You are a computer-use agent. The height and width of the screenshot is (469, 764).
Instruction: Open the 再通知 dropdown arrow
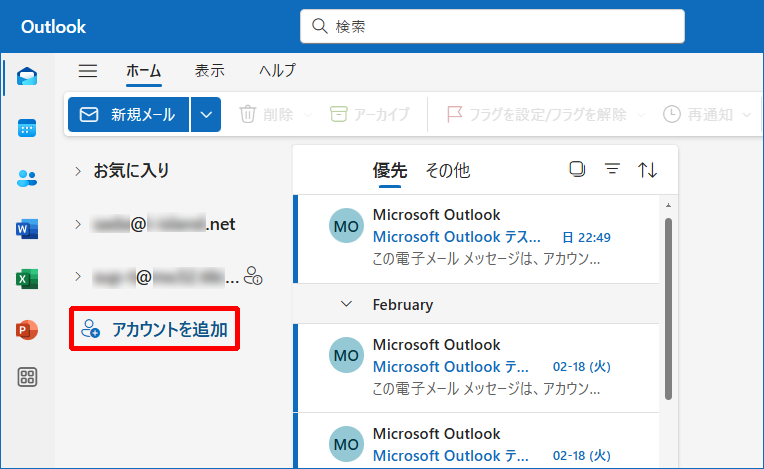pyautogui.click(x=747, y=115)
